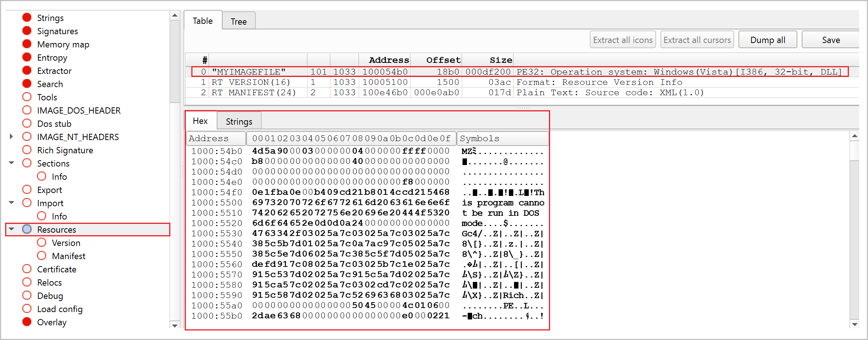The height and width of the screenshot is (340, 868).
Task: Collapse the Resources tree node
Action: click(12, 229)
